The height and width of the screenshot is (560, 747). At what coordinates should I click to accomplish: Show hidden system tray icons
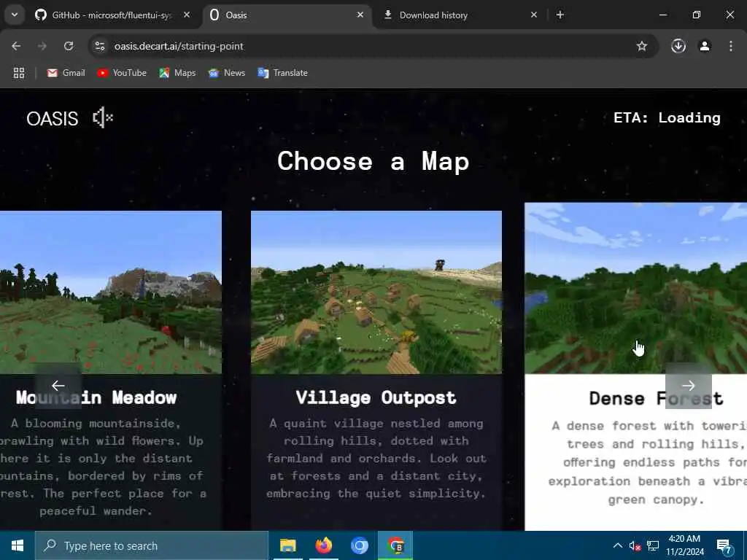617,545
